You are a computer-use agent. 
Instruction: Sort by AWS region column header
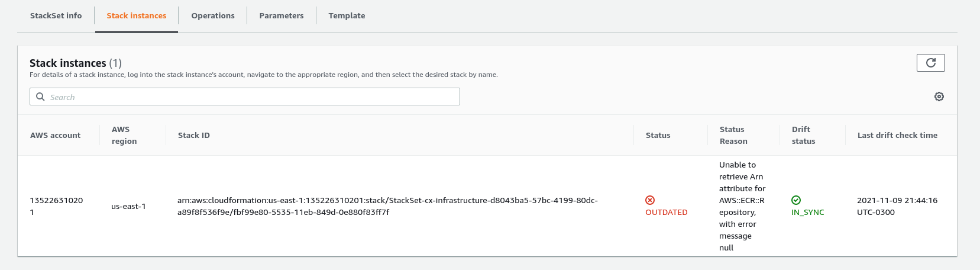[124, 135]
